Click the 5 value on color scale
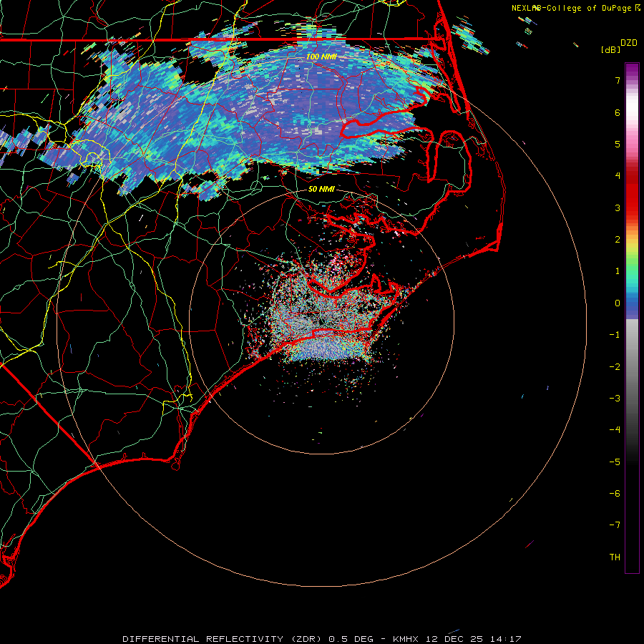This screenshot has height=644, width=644. coord(618,144)
